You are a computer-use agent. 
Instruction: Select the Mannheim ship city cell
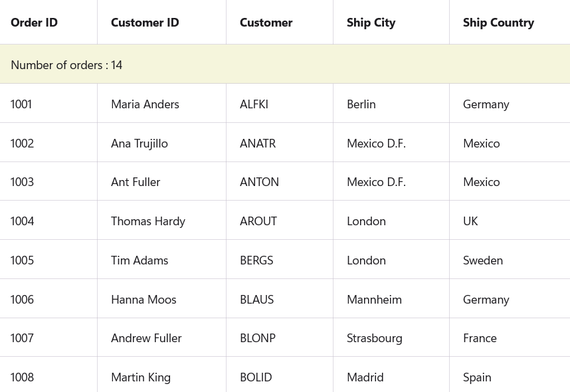click(x=374, y=300)
